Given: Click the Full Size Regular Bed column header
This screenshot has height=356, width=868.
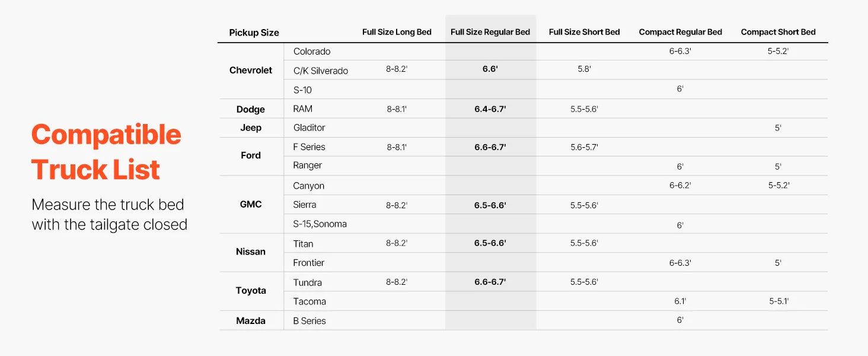Looking at the screenshot, I should (x=490, y=32).
